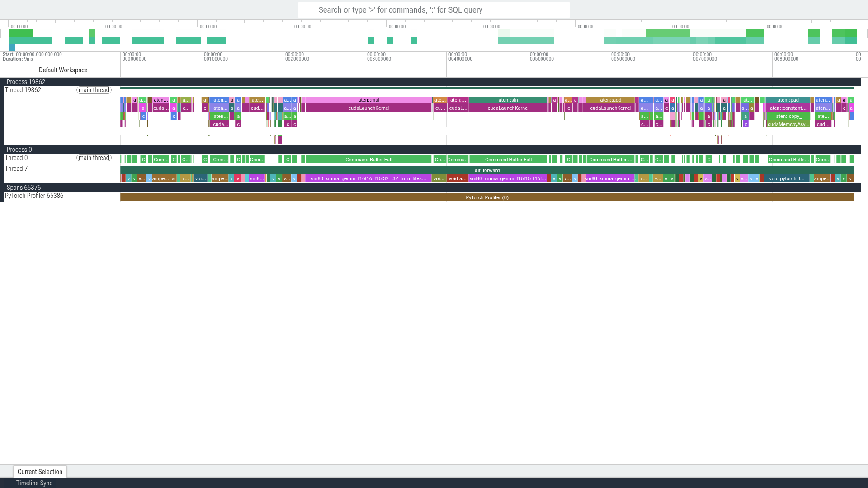Click the 003000000 time ruler label

coord(379,59)
